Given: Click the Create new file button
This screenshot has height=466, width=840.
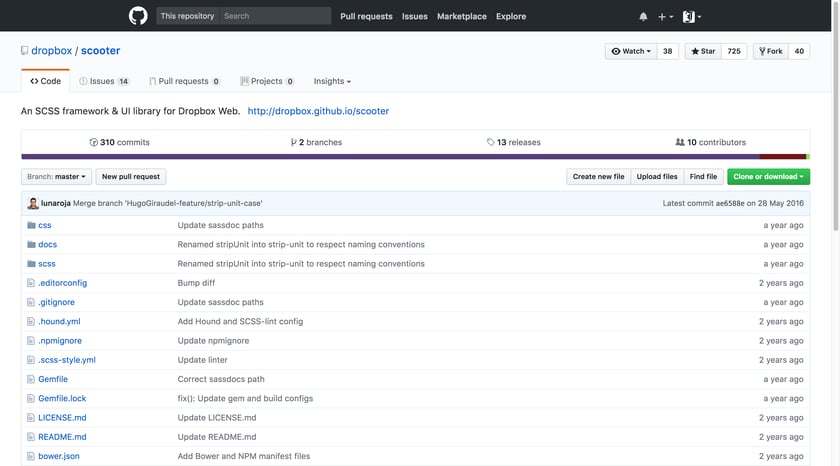Looking at the screenshot, I should coord(598,177).
